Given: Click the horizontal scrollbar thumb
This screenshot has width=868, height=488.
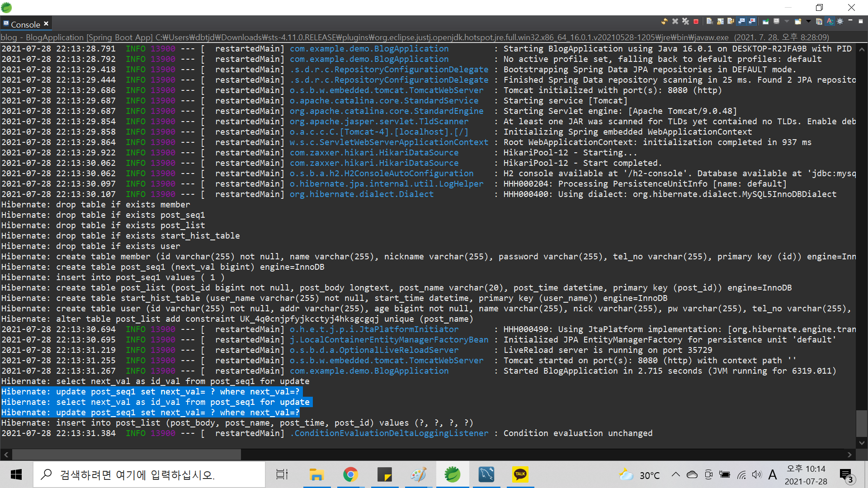Looking at the screenshot, I should tap(127, 455).
